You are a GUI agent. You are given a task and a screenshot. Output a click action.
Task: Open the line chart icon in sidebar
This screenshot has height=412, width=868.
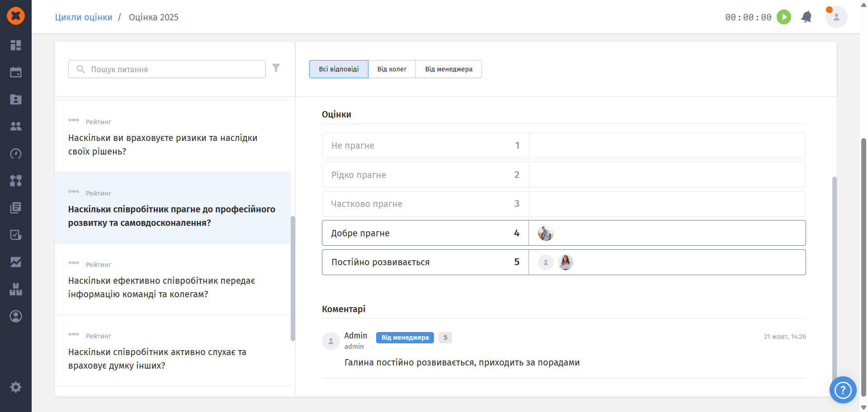click(x=16, y=262)
